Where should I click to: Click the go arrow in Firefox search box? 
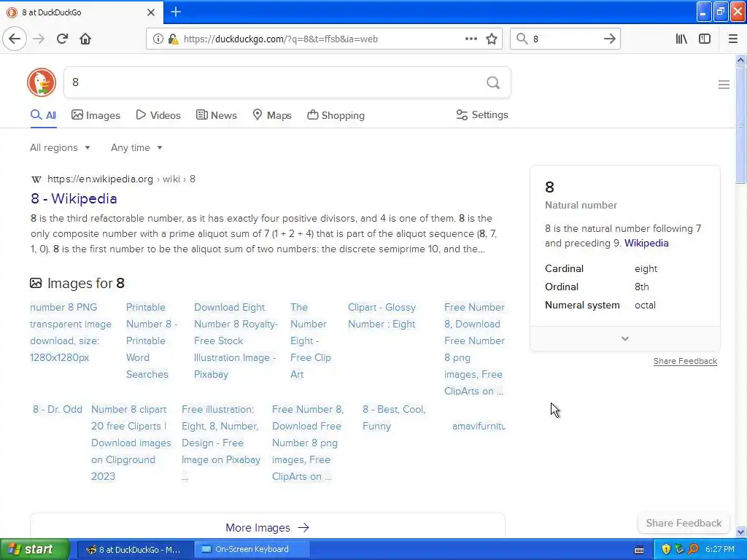(x=609, y=39)
